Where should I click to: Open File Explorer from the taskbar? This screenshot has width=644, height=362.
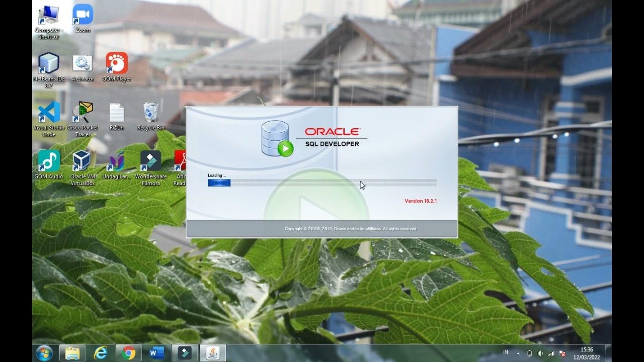click(72, 353)
